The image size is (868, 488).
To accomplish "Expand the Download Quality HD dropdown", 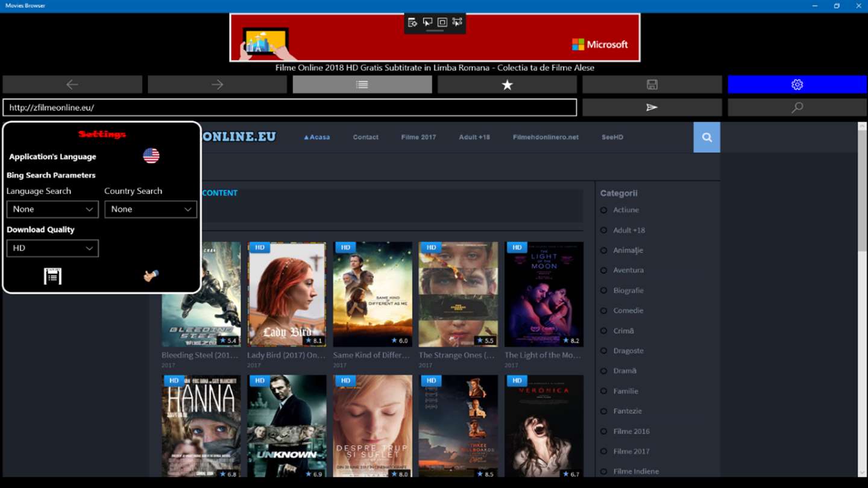I will (52, 248).
